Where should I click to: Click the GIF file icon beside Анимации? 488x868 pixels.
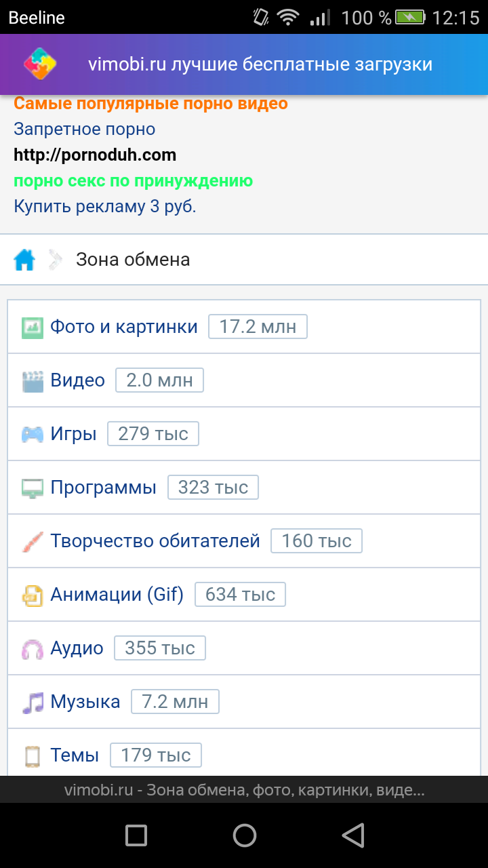coord(32,595)
